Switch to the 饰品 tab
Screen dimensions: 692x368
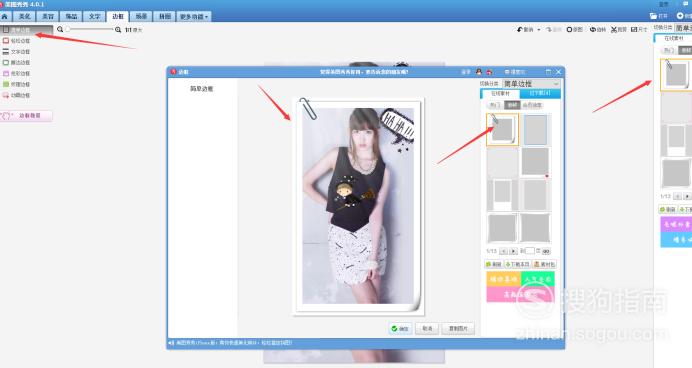coord(71,16)
